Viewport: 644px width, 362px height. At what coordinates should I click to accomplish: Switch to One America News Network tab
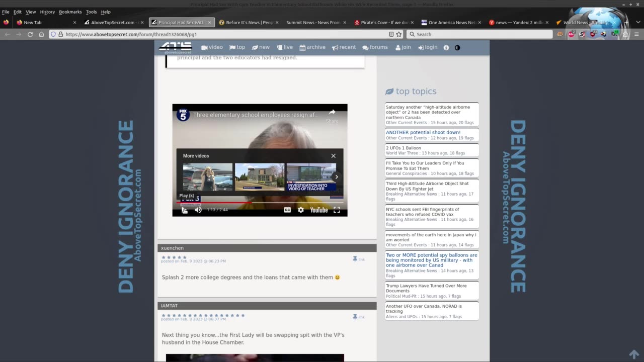click(x=451, y=23)
